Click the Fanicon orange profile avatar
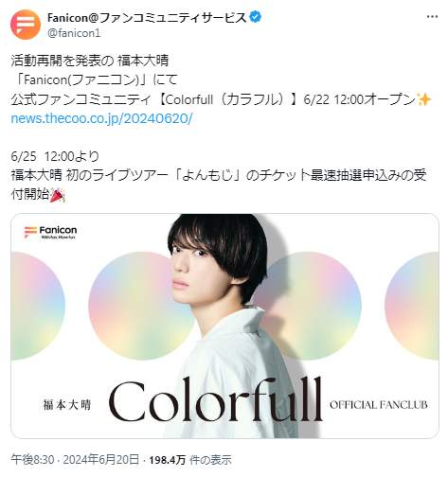Screen dimensions: 448x477 coord(26,25)
